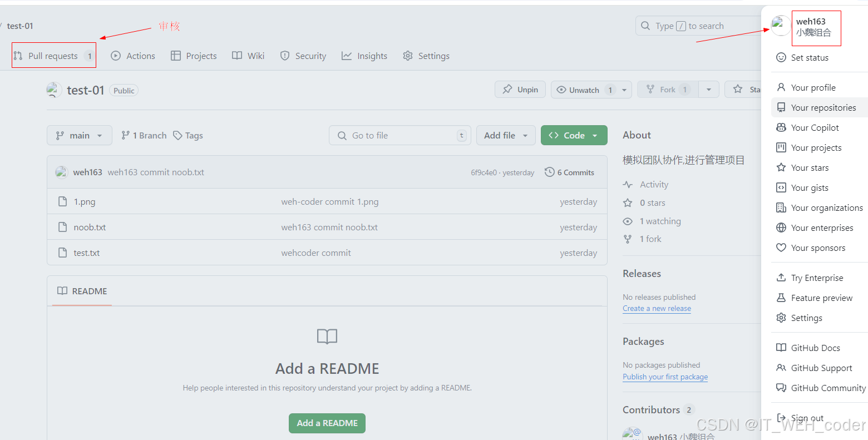Open the green Code dropdown

[x=574, y=135]
